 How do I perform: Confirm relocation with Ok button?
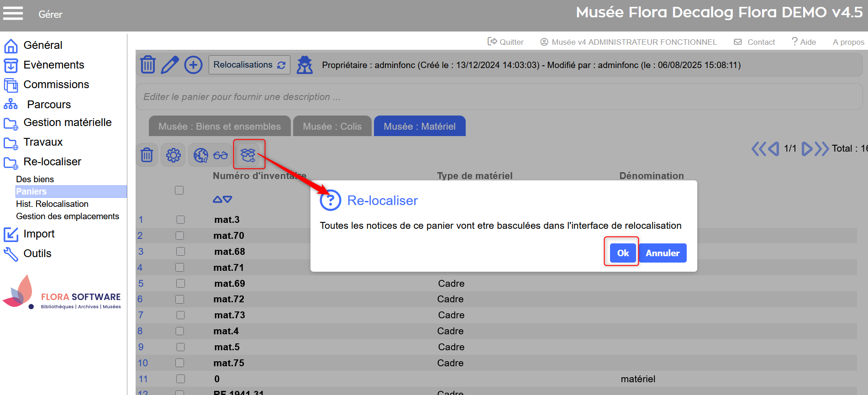pos(623,253)
